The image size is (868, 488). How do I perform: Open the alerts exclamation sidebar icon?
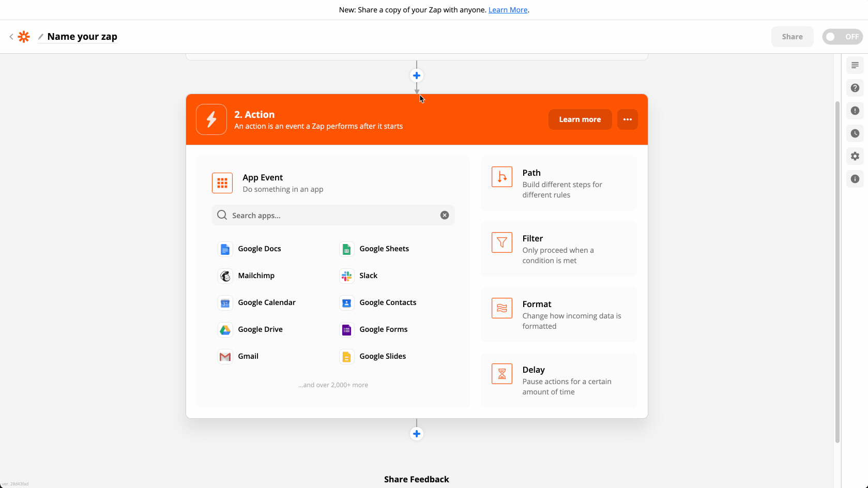pos(855,111)
